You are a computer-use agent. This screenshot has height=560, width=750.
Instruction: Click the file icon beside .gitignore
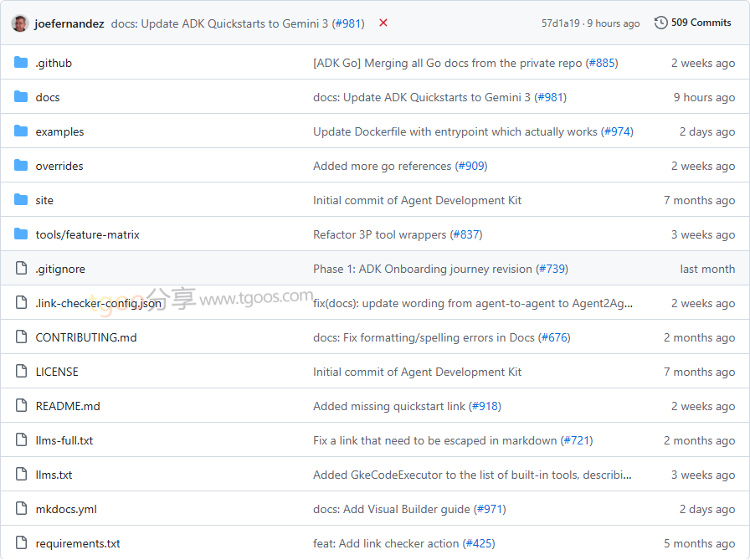pos(21,269)
